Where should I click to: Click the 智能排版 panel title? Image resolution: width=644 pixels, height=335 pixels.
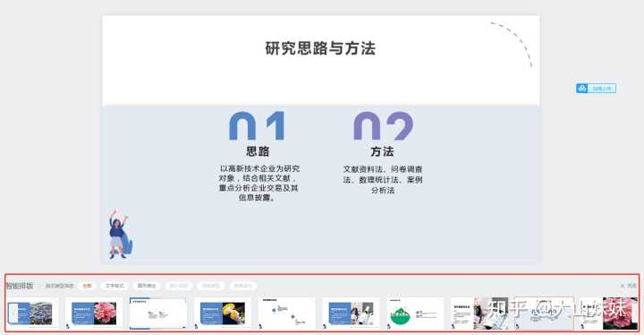pyautogui.click(x=20, y=286)
